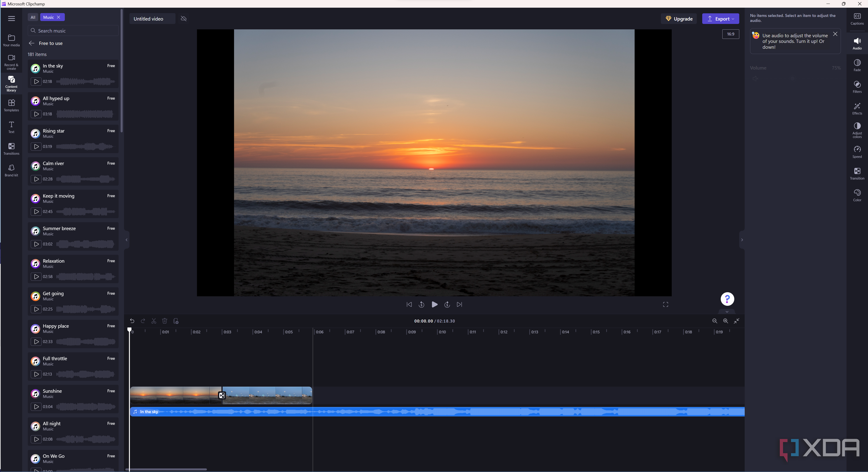Collapse the timeline with the chevron

pos(727,312)
